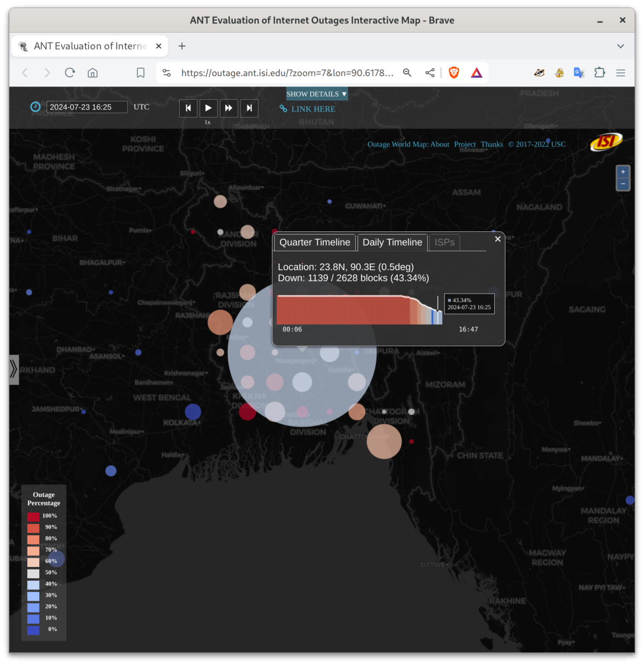Select the 100% red swatch in the legend

33,516
